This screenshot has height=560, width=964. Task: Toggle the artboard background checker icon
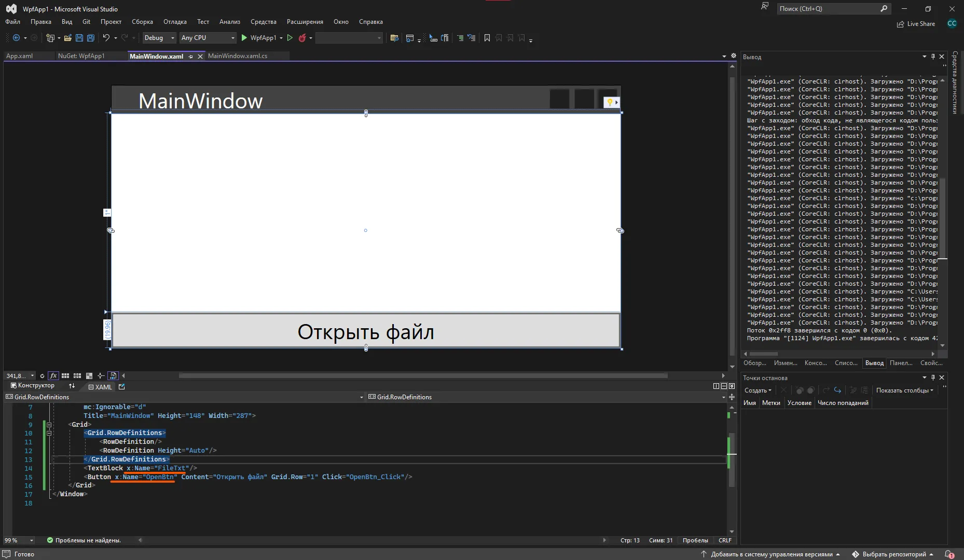89,376
